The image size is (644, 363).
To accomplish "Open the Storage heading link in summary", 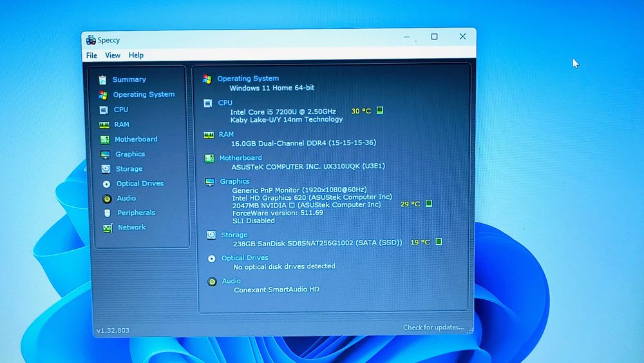I will (x=234, y=235).
